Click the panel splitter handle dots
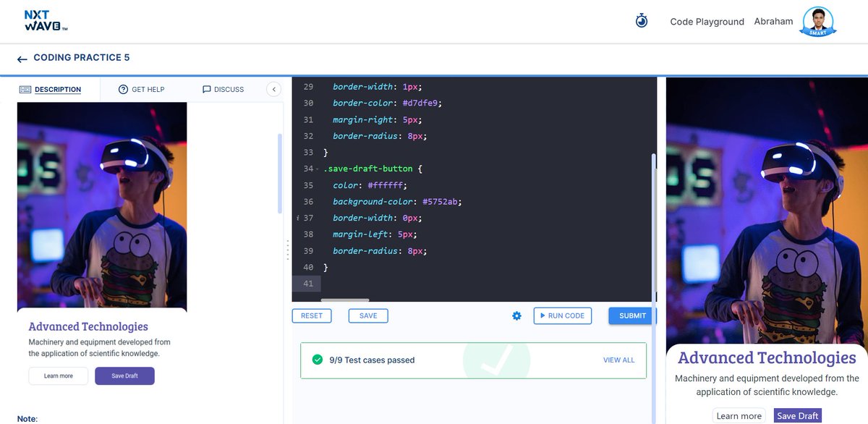The height and width of the screenshot is (424, 868). pyautogui.click(x=287, y=250)
